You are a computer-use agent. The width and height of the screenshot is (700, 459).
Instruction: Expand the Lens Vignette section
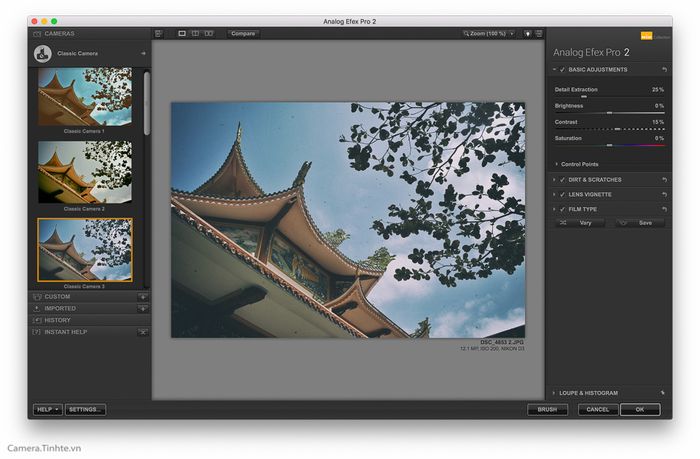click(554, 195)
